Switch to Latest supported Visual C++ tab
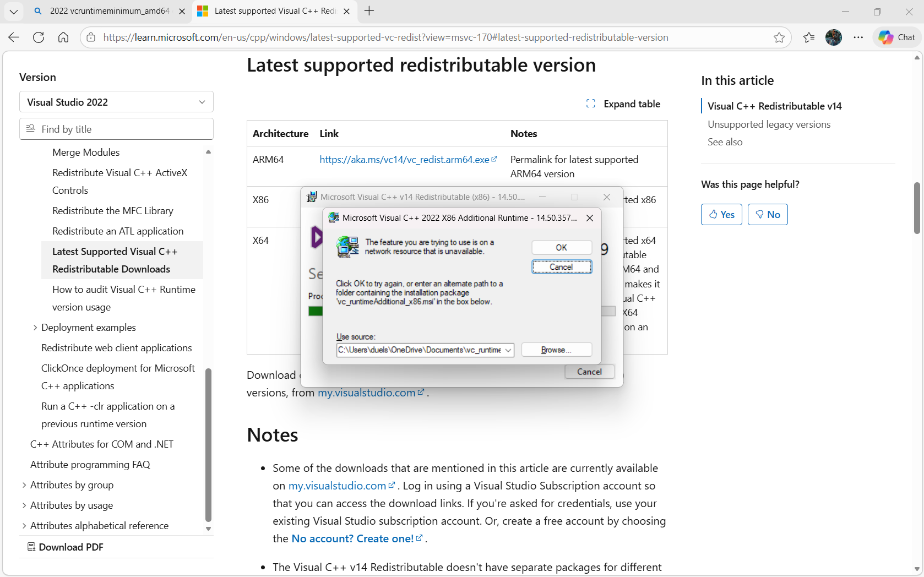The width and height of the screenshot is (924, 577). 274,11
